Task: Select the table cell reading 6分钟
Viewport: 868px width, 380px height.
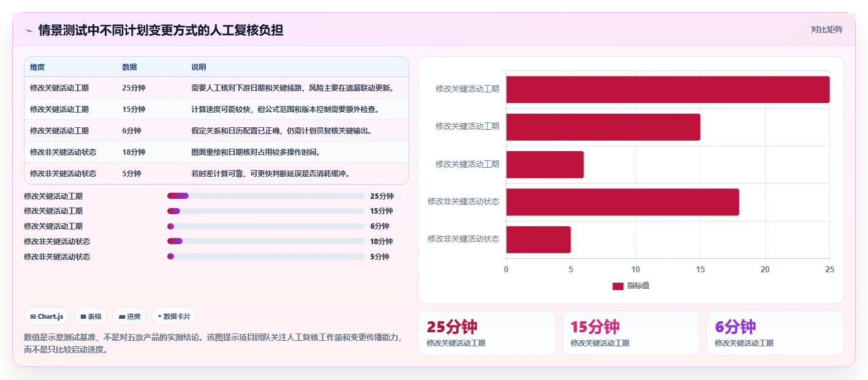Action: [x=132, y=130]
